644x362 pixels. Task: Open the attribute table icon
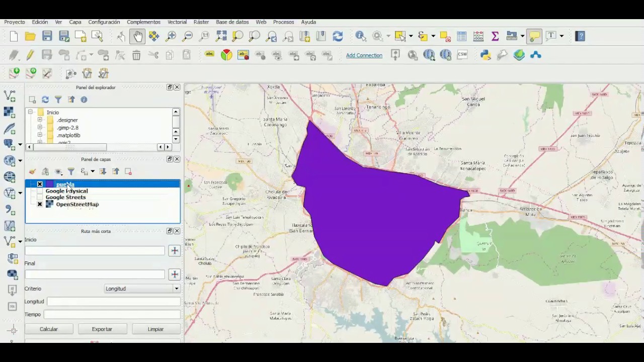click(x=461, y=36)
